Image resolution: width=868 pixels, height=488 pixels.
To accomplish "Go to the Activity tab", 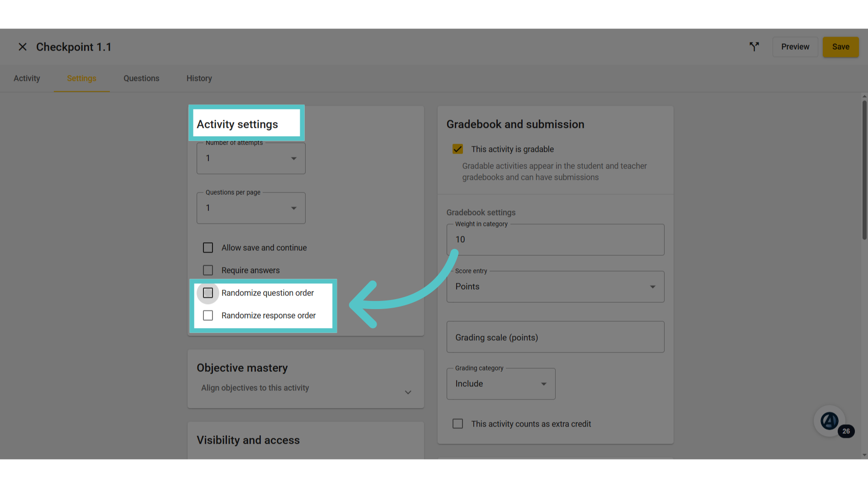I will [x=27, y=79].
